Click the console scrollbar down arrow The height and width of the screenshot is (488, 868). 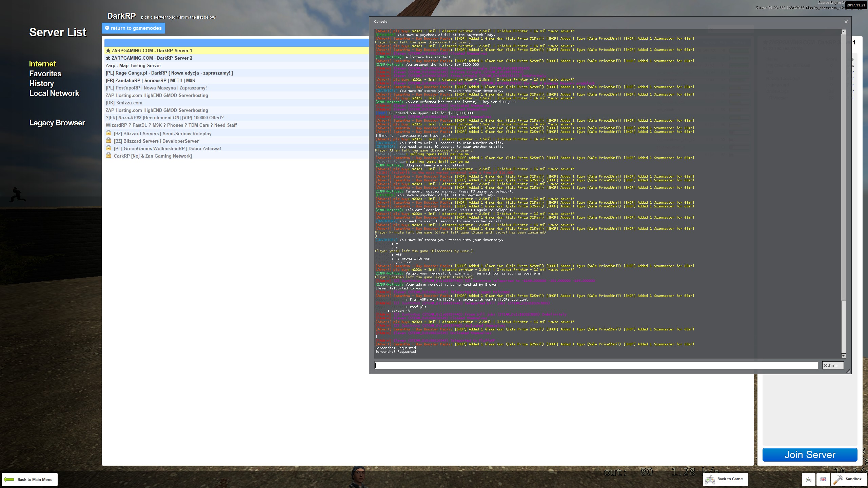pos(844,356)
